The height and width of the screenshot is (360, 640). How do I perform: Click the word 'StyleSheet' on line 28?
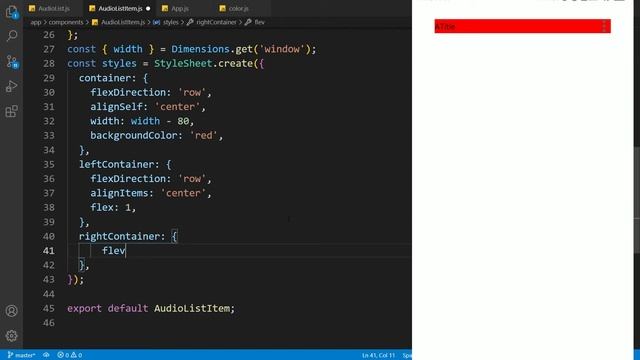183,64
